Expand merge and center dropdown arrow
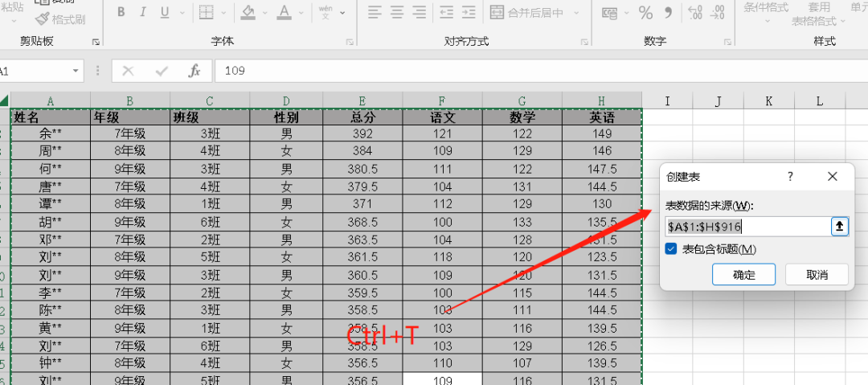Screen dimensions: 868x385 (x=575, y=13)
